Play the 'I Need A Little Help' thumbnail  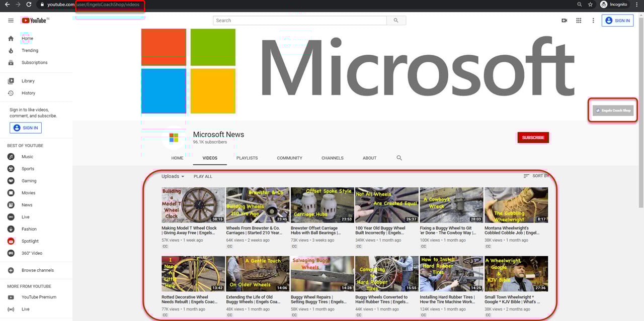pyautogui.click(x=193, y=274)
